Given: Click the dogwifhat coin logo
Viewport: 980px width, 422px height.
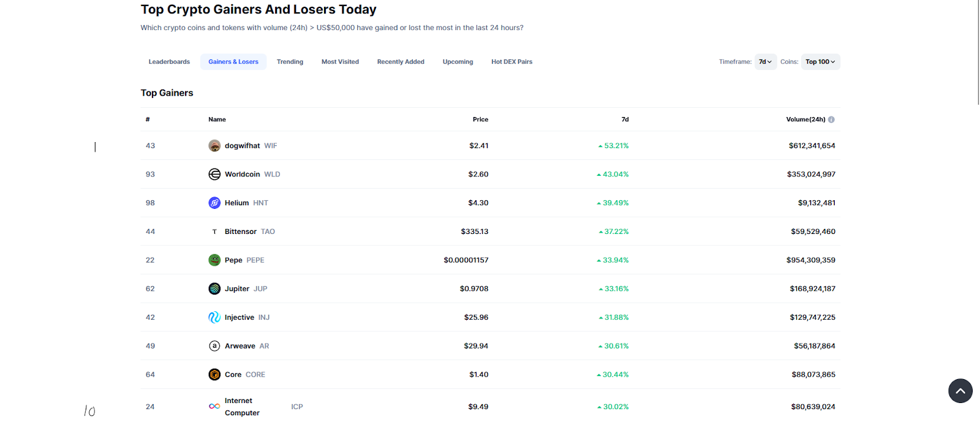Looking at the screenshot, I should click(x=214, y=146).
